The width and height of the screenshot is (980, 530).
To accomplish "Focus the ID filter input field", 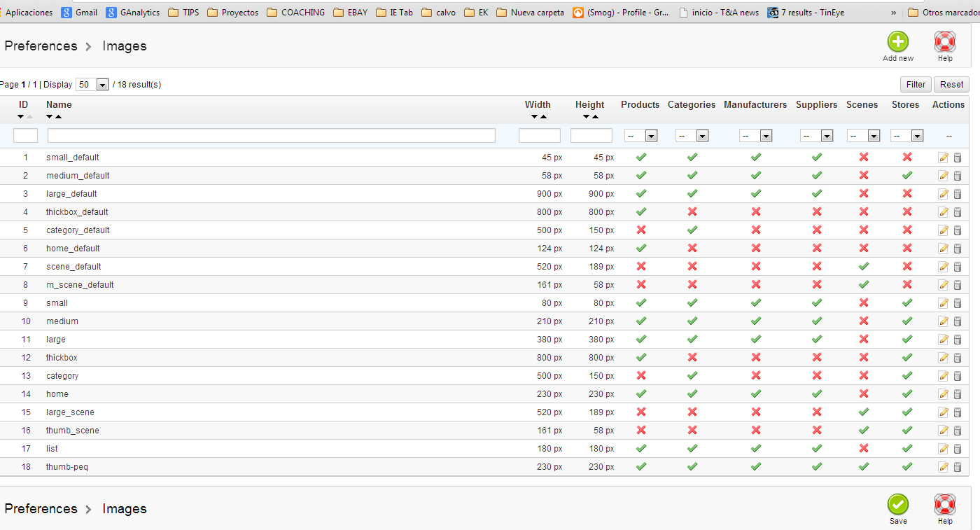I will coord(25,136).
